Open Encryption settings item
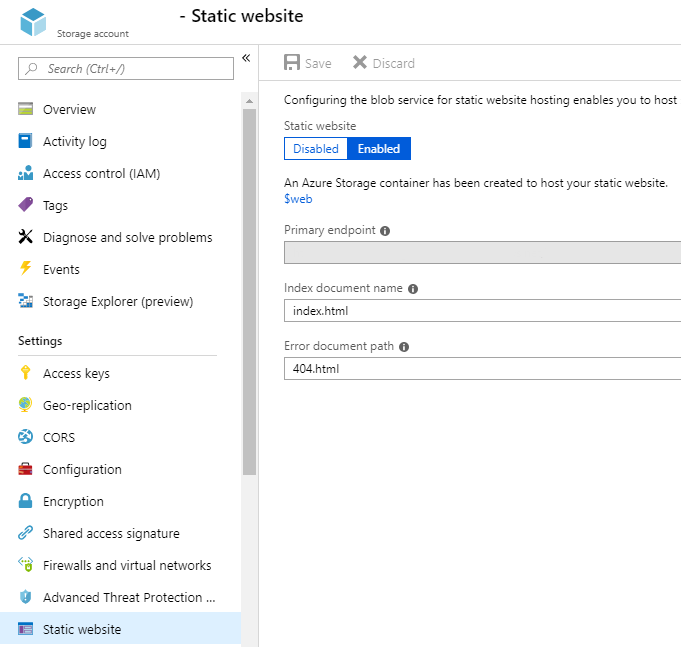The image size is (681, 647). click(73, 502)
